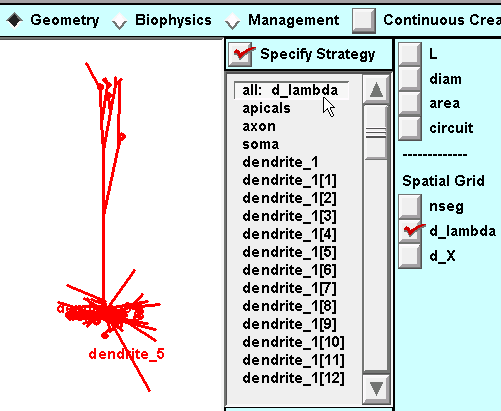Select 'dendrite_1[11]' in the list
501x411 pixels.
(293, 360)
